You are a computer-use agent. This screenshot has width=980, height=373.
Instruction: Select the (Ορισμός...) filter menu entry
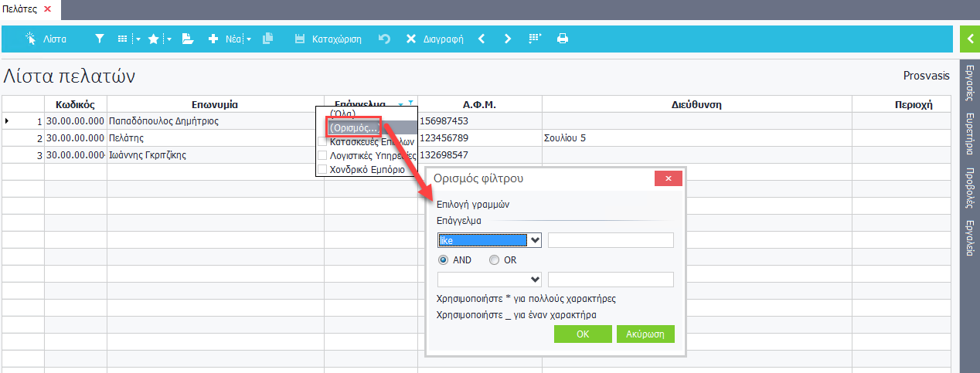(354, 127)
